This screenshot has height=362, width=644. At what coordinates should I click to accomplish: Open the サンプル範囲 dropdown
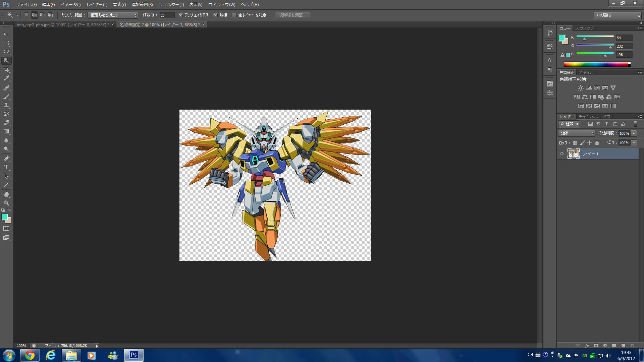[x=113, y=15]
